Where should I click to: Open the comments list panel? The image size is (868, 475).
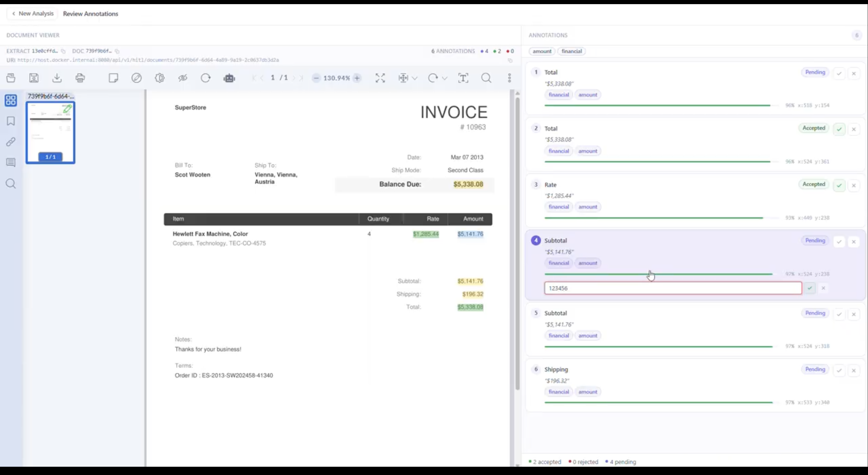[x=11, y=162]
